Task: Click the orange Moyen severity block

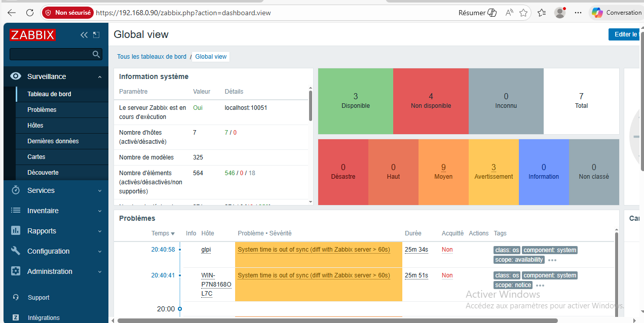Action: point(443,172)
